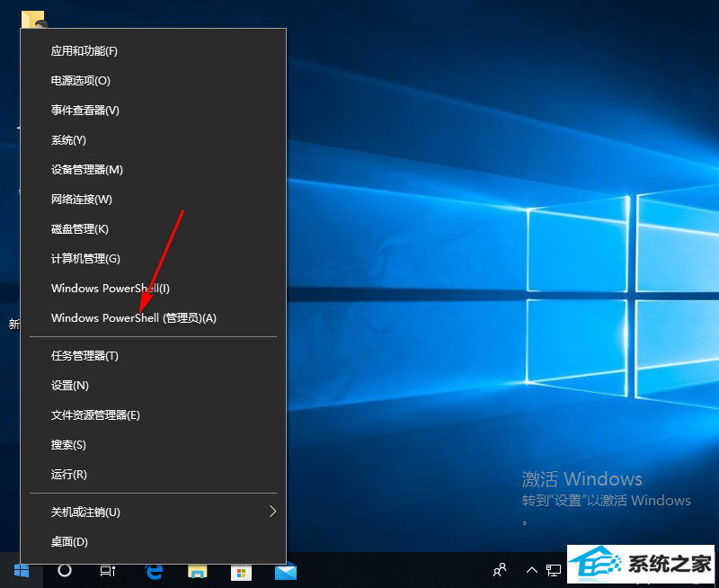The width and height of the screenshot is (719, 588).
Task: Launch Windows PowerShell (管理员)(A)
Action: click(x=153, y=318)
